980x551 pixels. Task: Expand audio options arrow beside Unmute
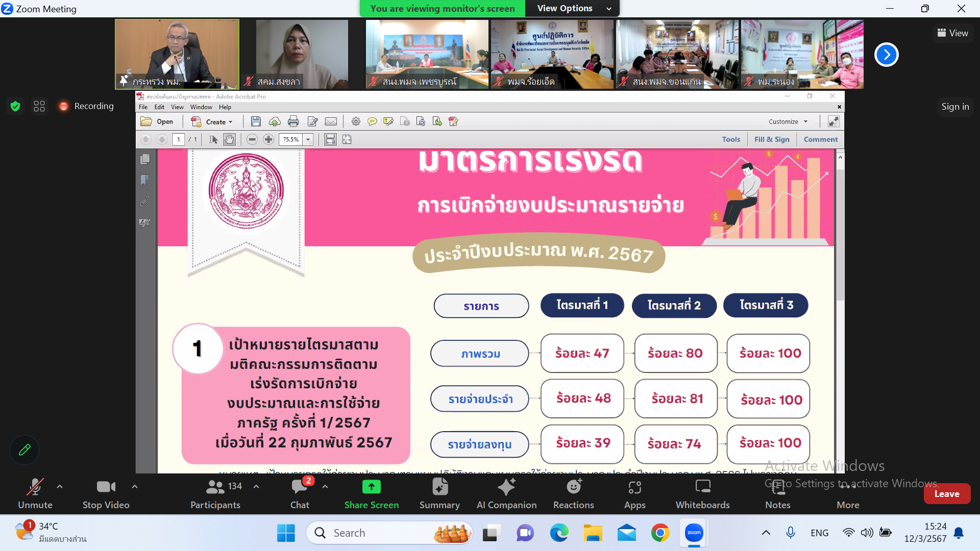coord(60,487)
